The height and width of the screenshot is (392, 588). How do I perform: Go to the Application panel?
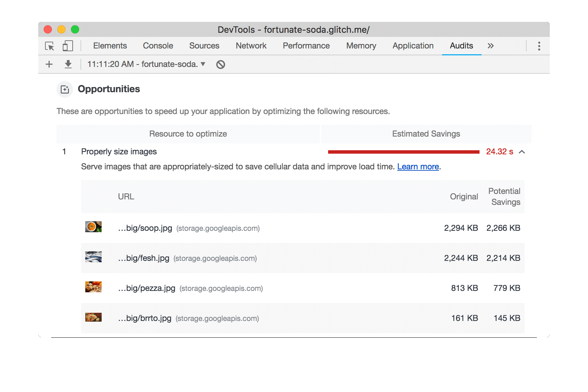(413, 45)
